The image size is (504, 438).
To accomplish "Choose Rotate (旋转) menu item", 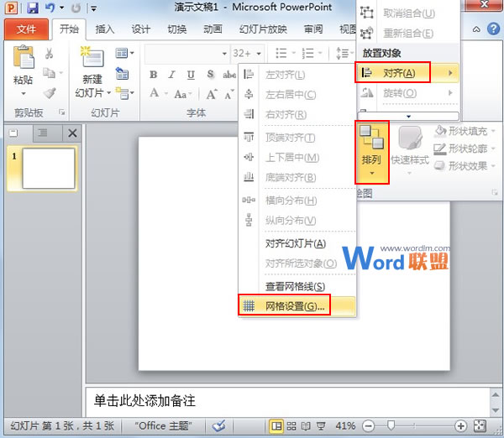I will click(x=407, y=93).
